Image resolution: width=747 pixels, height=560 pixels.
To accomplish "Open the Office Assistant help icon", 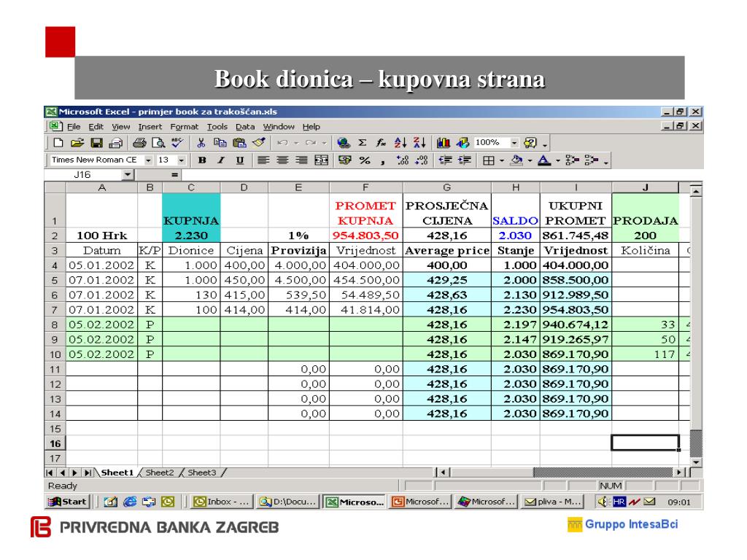I will click(530, 142).
